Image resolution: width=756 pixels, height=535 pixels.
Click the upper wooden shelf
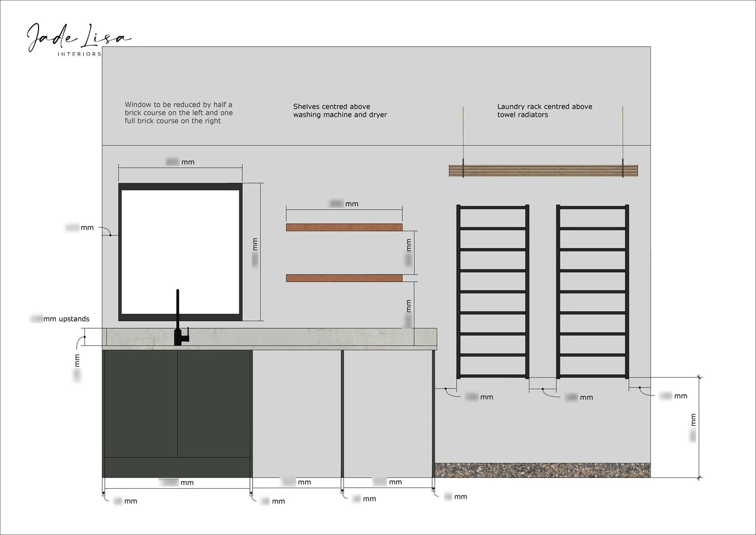click(x=344, y=227)
